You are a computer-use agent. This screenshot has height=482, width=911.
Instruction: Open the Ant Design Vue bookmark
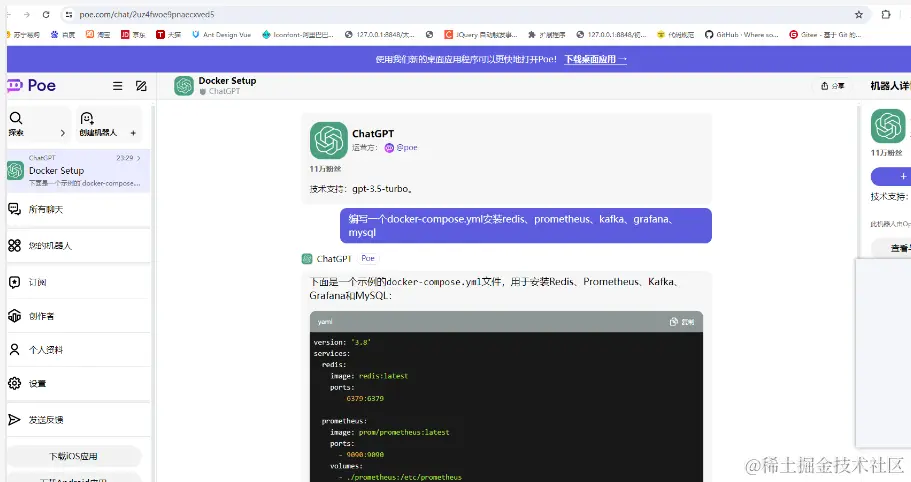[x=221, y=35]
